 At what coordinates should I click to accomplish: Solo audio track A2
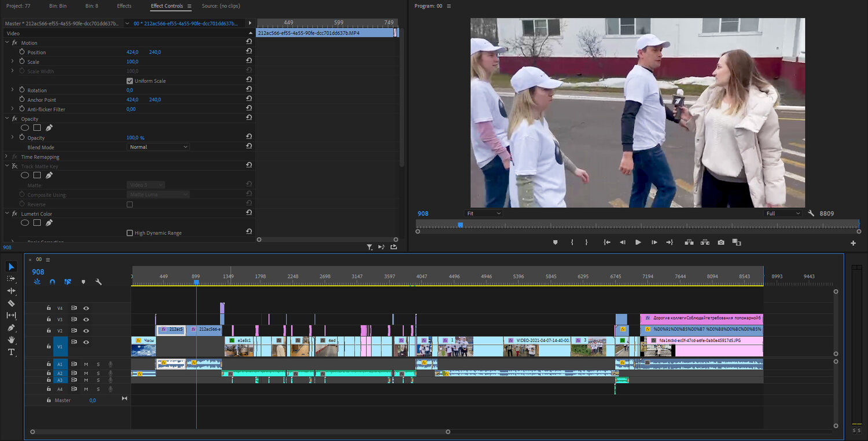98,373
